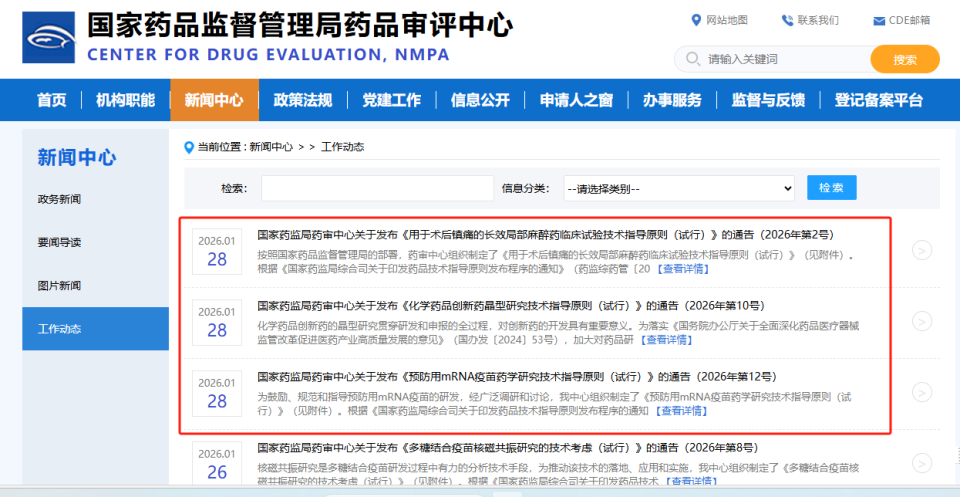960x497 pixels.
Task: Open 监督与反馈 navigation menu
Action: point(768,100)
